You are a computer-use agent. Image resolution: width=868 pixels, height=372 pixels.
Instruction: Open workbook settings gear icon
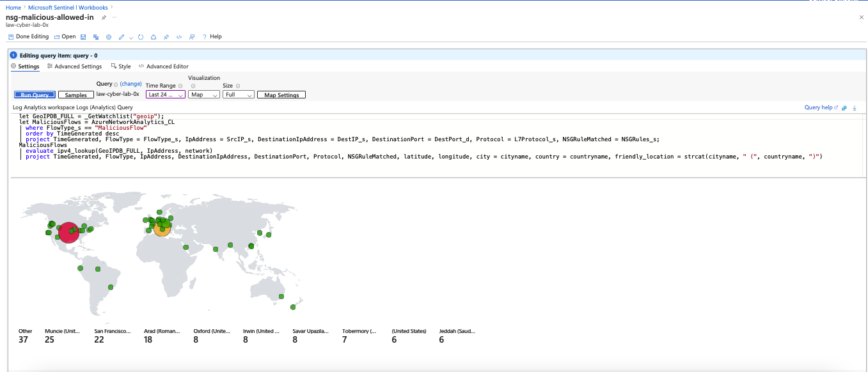click(109, 37)
